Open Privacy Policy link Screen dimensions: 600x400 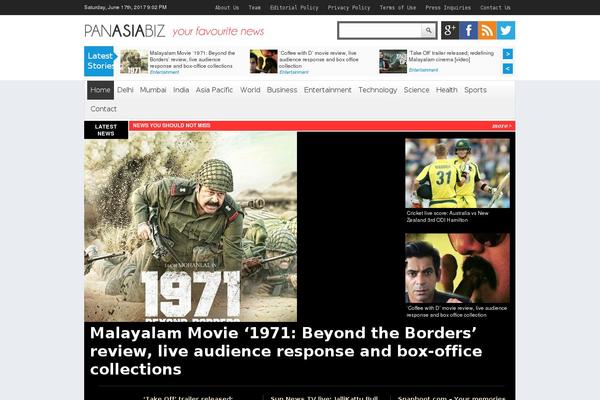(x=349, y=7)
